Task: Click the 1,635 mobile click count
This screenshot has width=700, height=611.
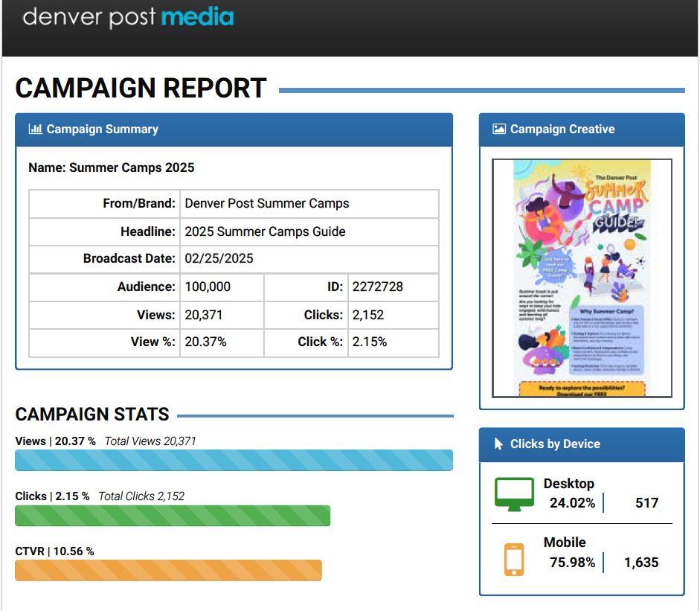Action: point(641,563)
